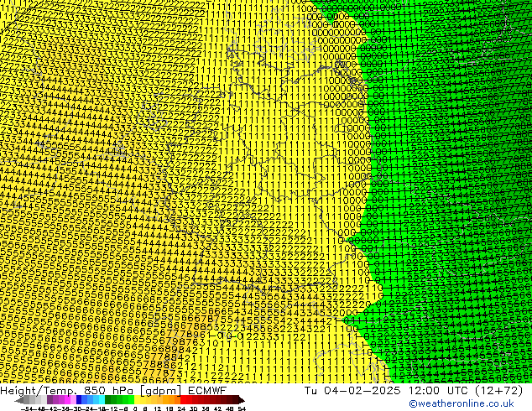Pick the cyan swatch in the legend
This screenshot has width=532, height=411.
pos(102,400)
